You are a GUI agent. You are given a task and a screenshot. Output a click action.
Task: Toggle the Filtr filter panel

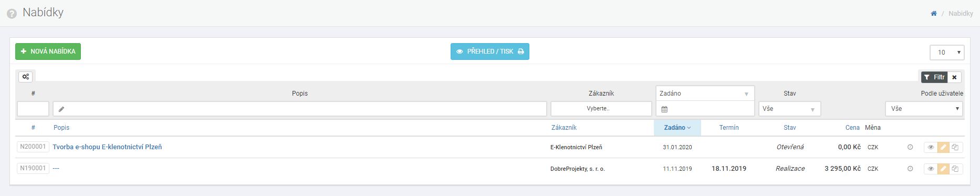pos(934,77)
